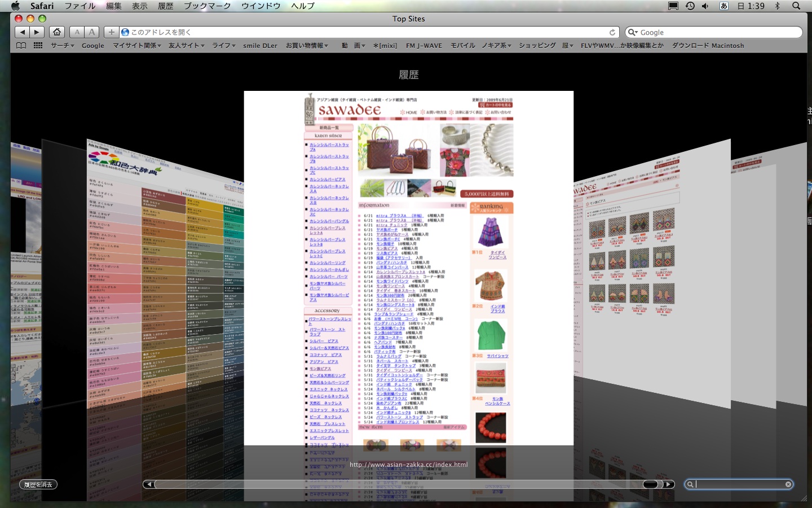This screenshot has width=812, height=508.
Task: Reload the page using the refresh icon
Action: click(612, 32)
